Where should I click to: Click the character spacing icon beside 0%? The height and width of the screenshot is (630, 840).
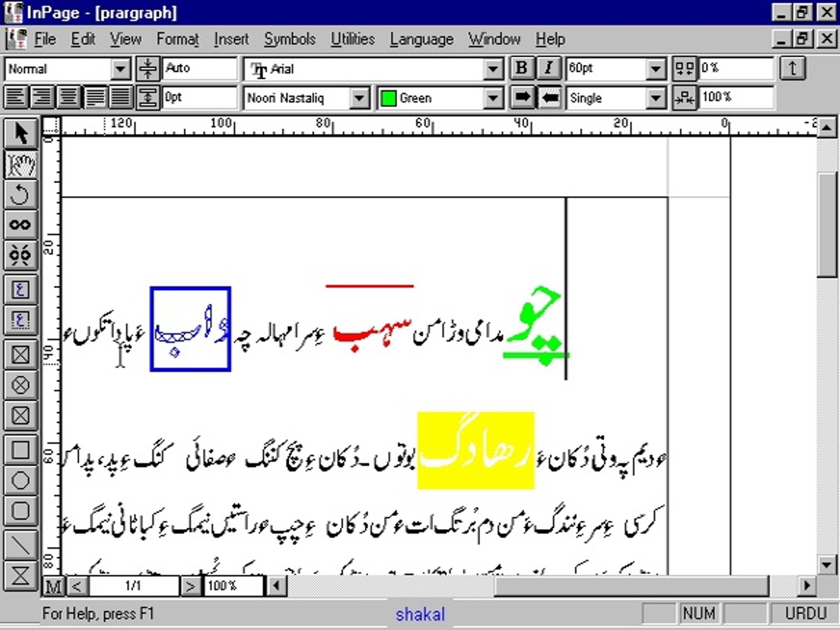pos(684,69)
